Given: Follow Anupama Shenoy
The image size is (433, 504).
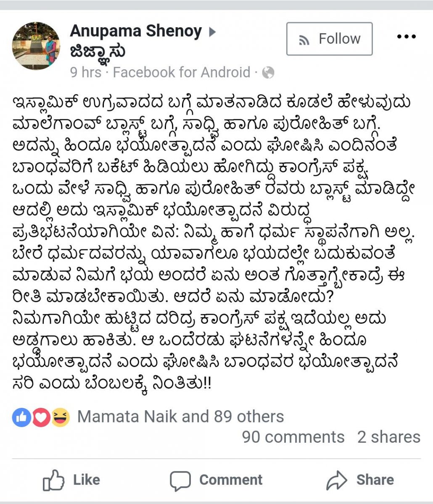Looking at the screenshot, I should point(329,39).
